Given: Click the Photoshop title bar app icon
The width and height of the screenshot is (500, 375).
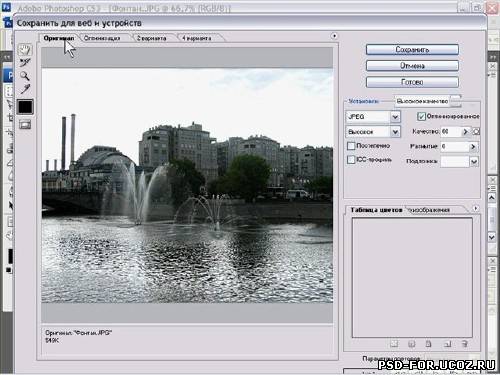Looking at the screenshot, I should 6,7.
